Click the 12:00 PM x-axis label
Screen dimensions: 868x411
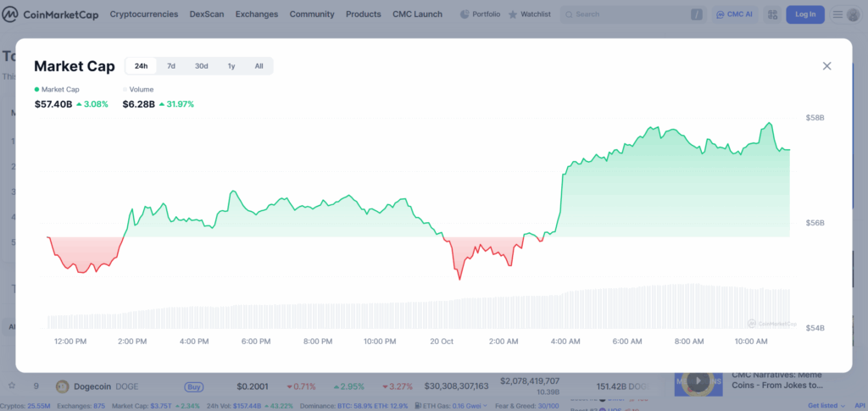point(70,342)
